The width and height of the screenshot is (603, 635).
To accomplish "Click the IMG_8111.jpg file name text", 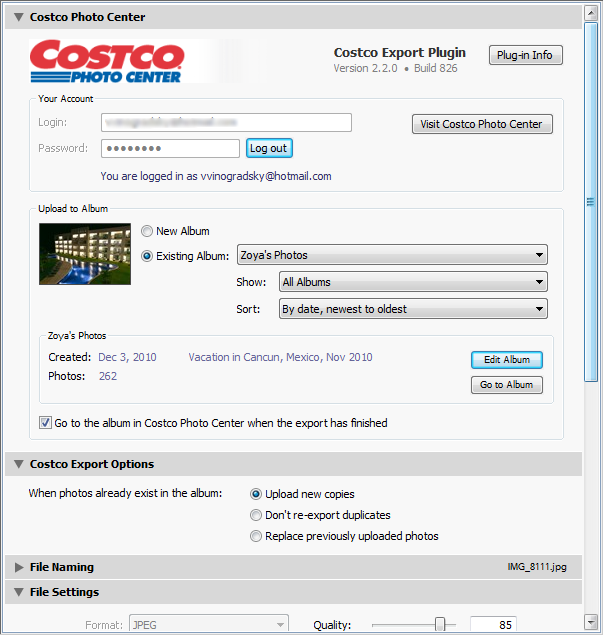I will coord(537,567).
